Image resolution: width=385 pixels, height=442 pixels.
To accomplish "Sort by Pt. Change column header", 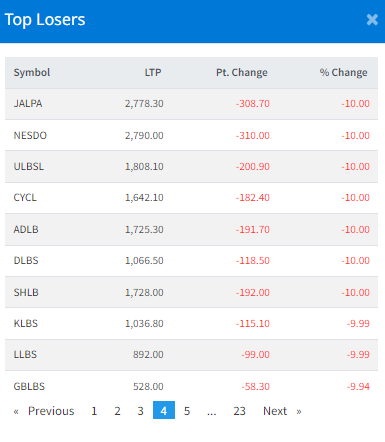I will pos(242,72).
